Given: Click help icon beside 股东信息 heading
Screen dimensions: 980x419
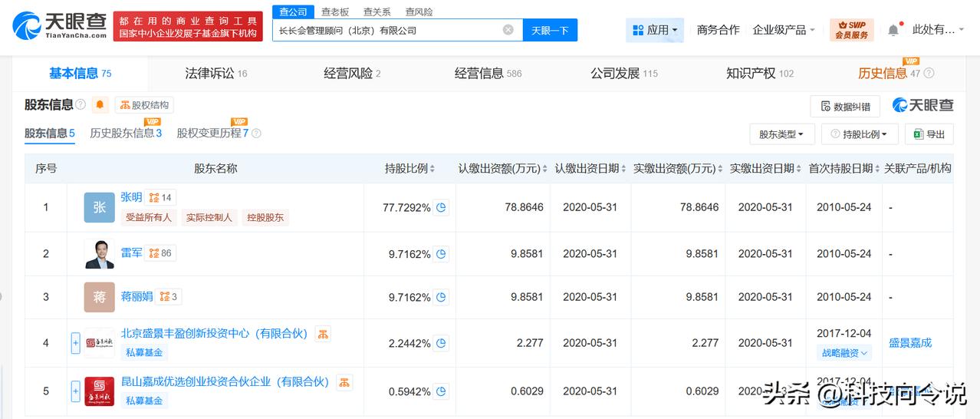Looking at the screenshot, I should pyautogui.click(x=81, y=104).
